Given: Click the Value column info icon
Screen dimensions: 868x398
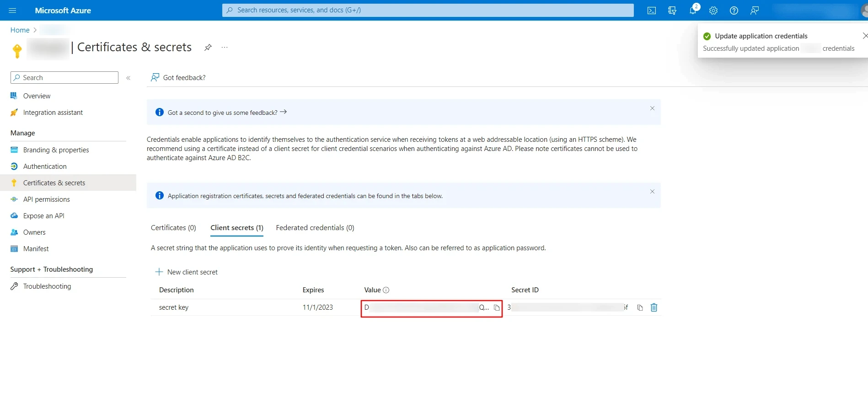Looking at the screenshot, I should coord(386,290).
